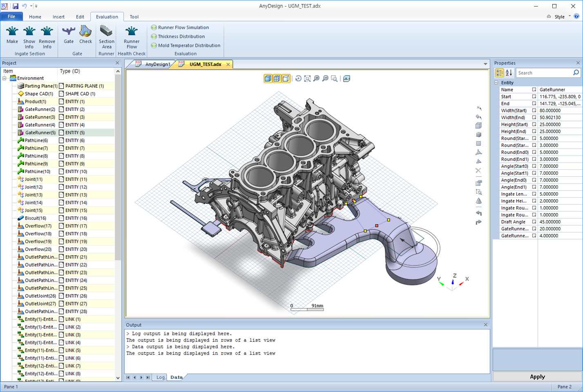Click Runner Flow Simulation
Image resolution: width=583 pixels, height=392 pixels.
(x=180, y=27)
